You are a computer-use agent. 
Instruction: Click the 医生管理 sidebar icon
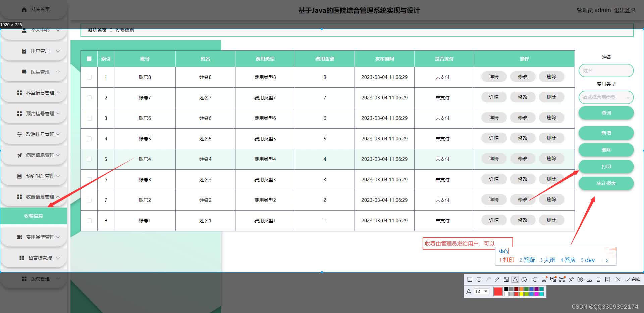(24, 72)
